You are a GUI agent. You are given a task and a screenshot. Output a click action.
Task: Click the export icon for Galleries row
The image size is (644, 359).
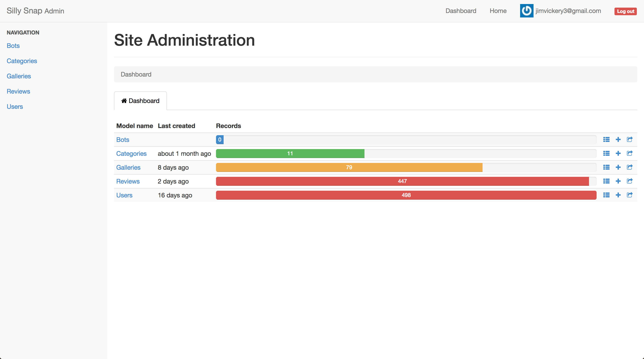(x=629, y=167)
